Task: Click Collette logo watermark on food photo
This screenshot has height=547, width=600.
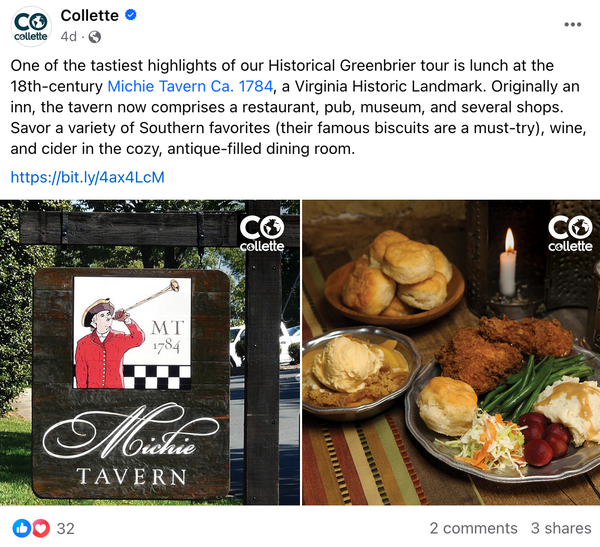Action: (570, 233)
